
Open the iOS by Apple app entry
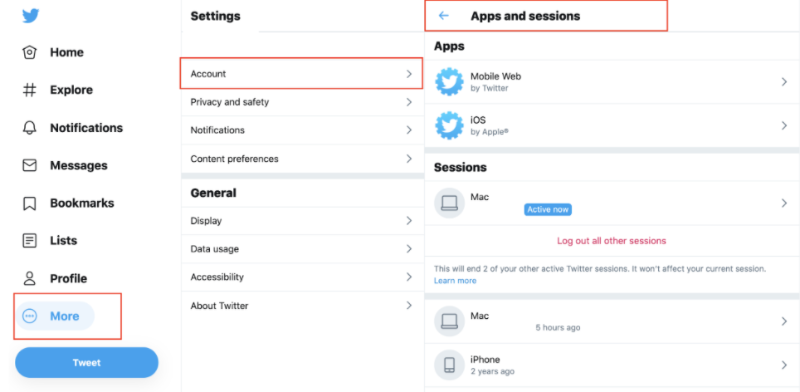point(612,126)
